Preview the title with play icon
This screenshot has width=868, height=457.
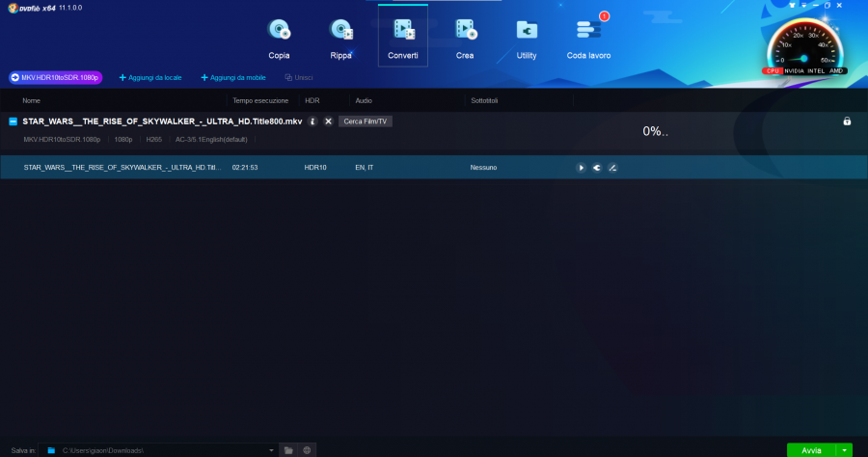[581, 168]
